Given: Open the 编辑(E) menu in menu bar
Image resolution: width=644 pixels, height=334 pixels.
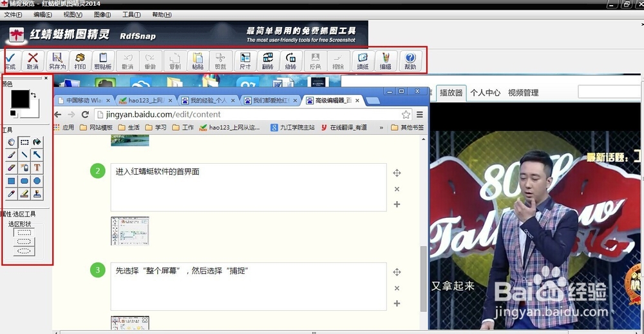Looking at the screenshot, I should point(43,15).
